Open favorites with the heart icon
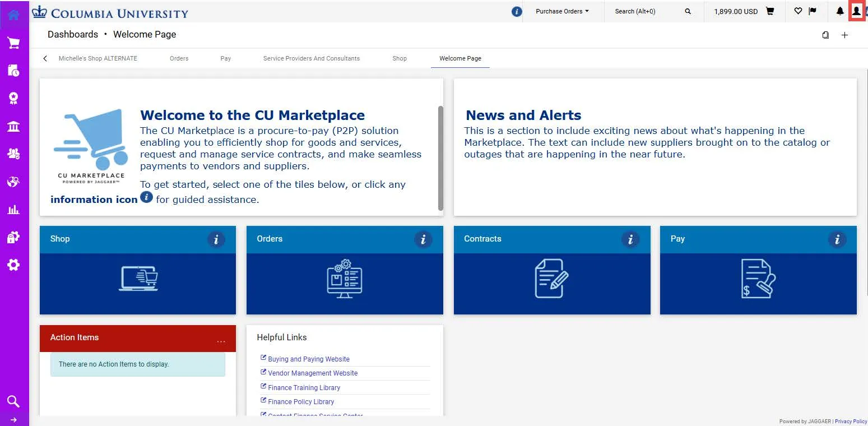Image resolution: width=868 pixels, height=426 pixels. point(798,11)
